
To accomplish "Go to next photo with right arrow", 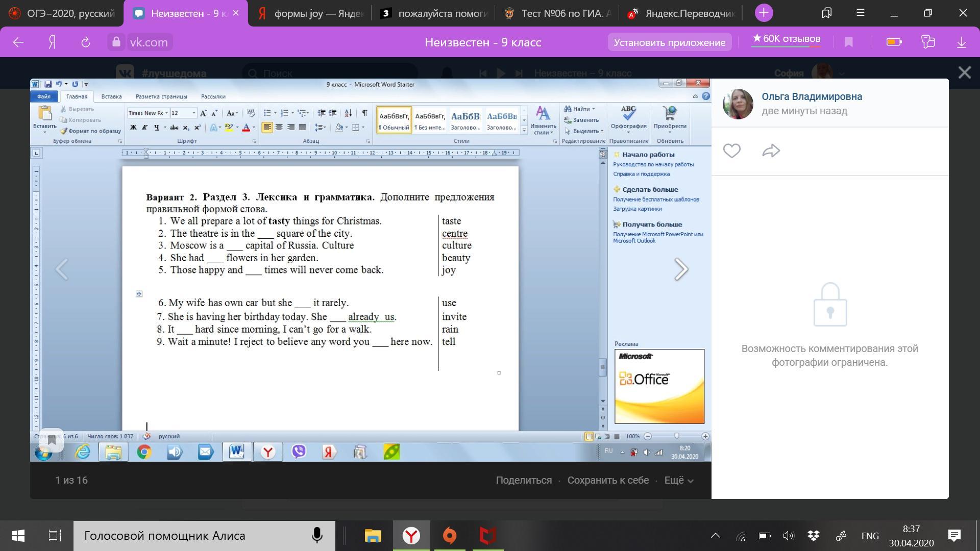I will (x=681, y=269).
